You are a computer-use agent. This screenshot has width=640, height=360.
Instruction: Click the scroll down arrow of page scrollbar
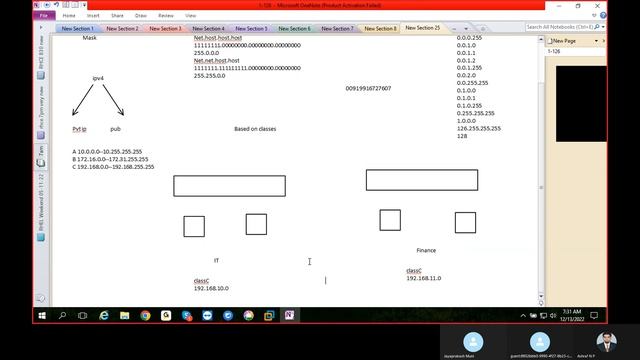541,296
